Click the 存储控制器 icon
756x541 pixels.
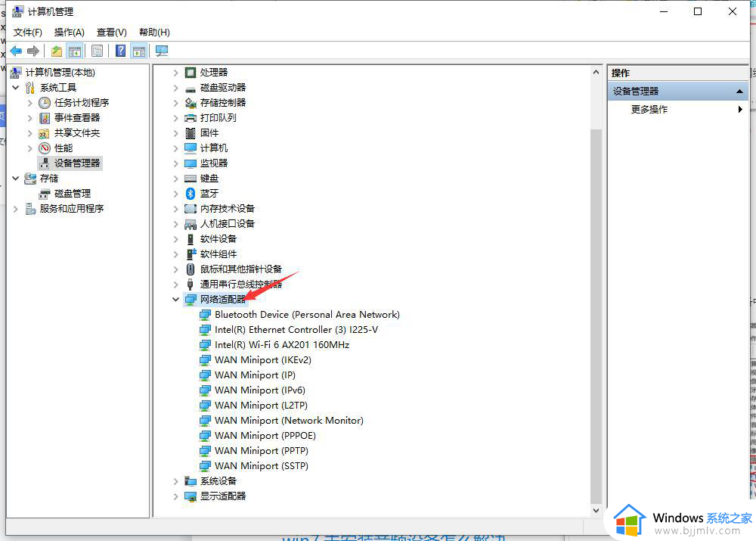click(191, 103)
